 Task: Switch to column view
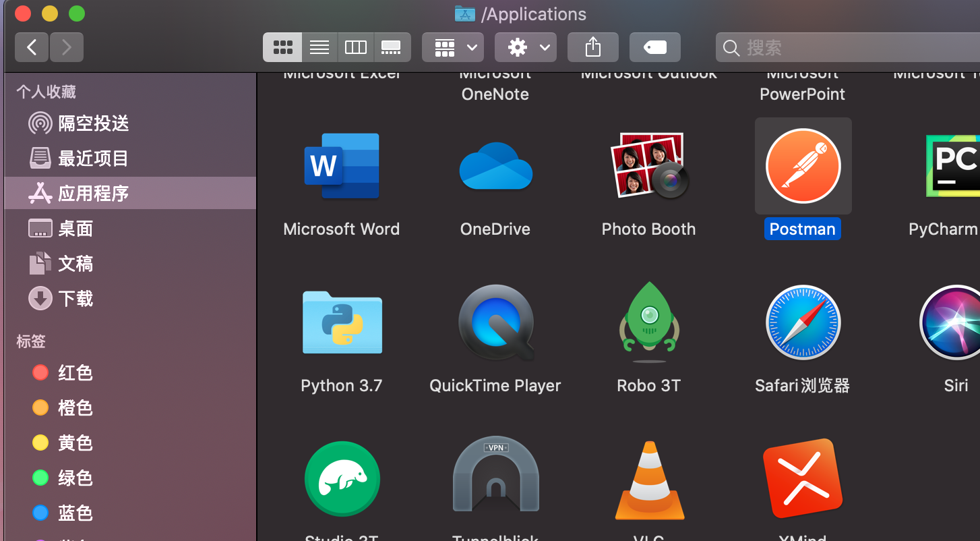[x=355, y=47]
